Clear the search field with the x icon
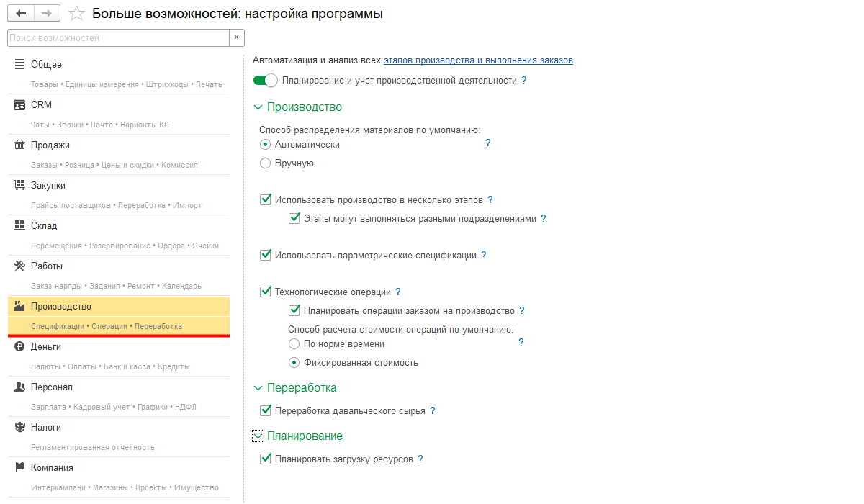864x504 pixels. pyautogui.click(x=237, y=37)
